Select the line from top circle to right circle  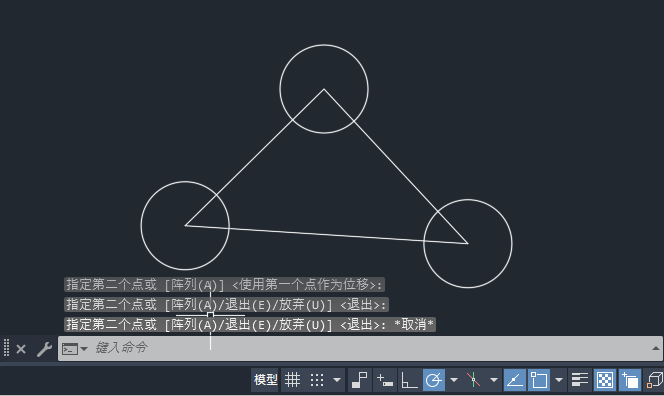coord(396,166)
